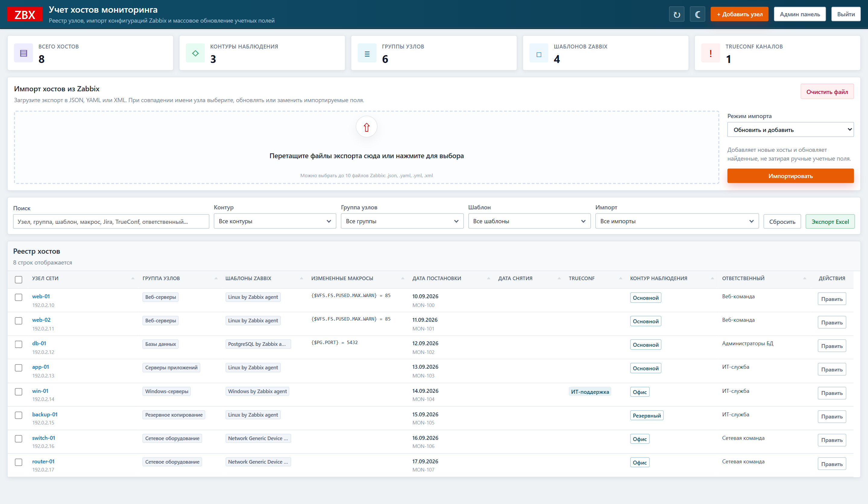Reset filters with Сбросить
Screen dimensions: 868x504
tap(782, 221)
